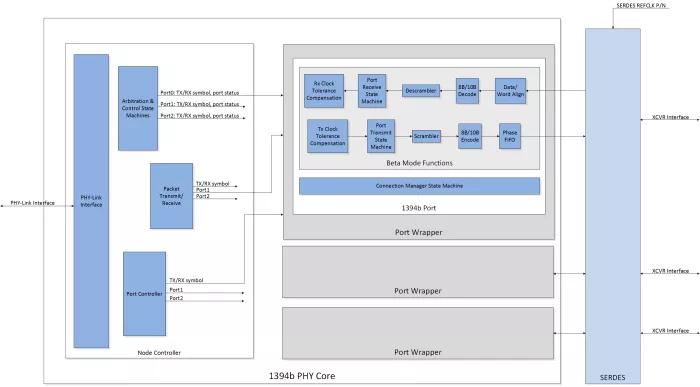Click 'Port2' label next to Port Controller
700x387 pixels.
pyautogui.click(x=176, y=298)
